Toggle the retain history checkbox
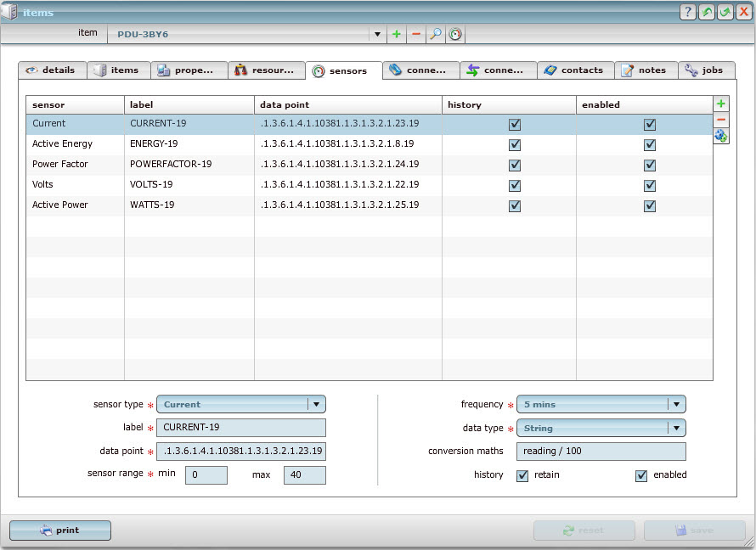Image resolution: width=756 pixels, height=550 pixels. tap(522, 475)
